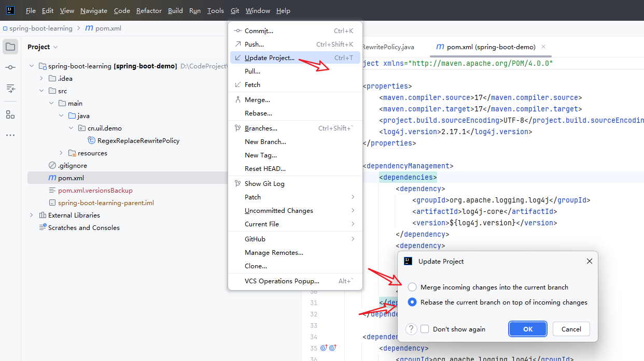Viewport: 644px width, 361px height.
Task: Select Scratches and Consoles node
Action: point(79,228)
